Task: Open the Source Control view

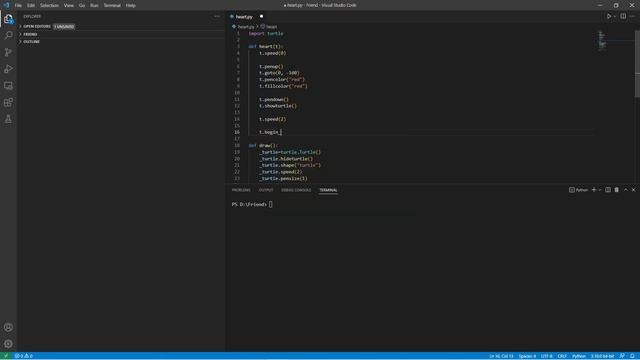Action: click(8, 52)
